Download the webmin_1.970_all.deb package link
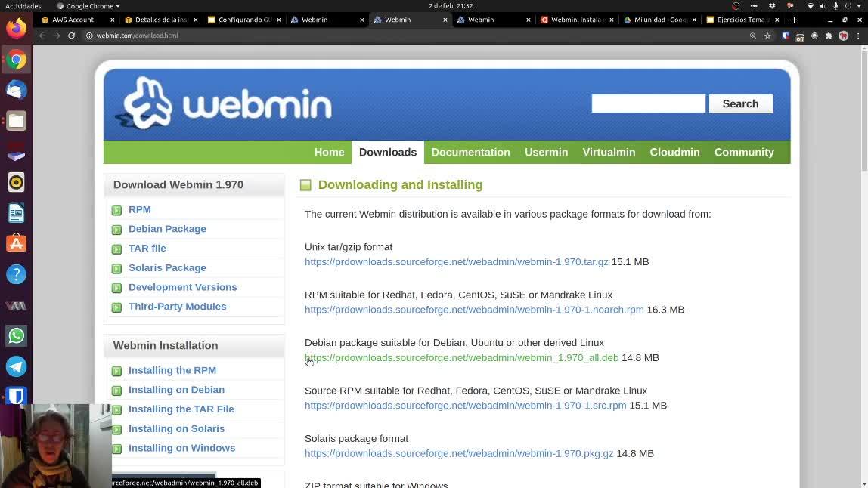 coord(462,357)
